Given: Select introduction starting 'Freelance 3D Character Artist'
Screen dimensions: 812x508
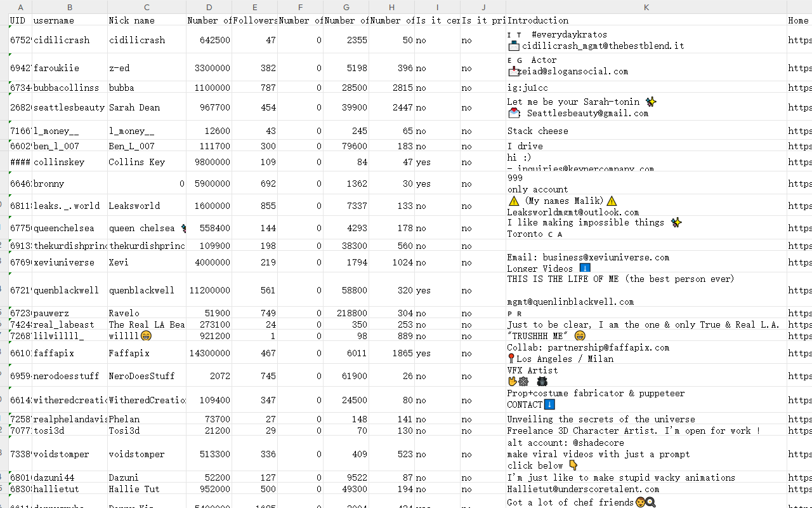Looking at the screenshot, I should coord(646,431).
